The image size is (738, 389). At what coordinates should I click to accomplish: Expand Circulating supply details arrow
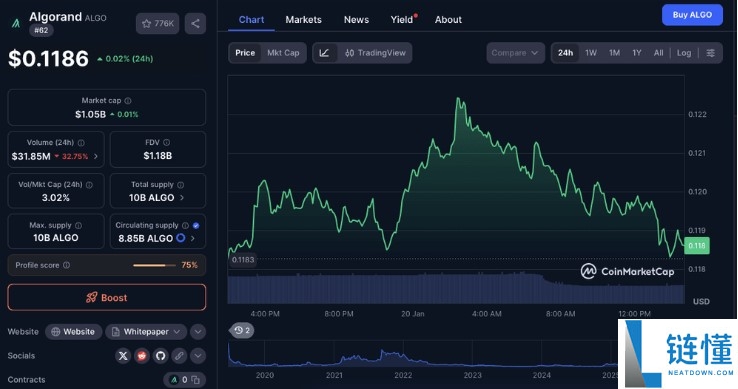[193, 239]
